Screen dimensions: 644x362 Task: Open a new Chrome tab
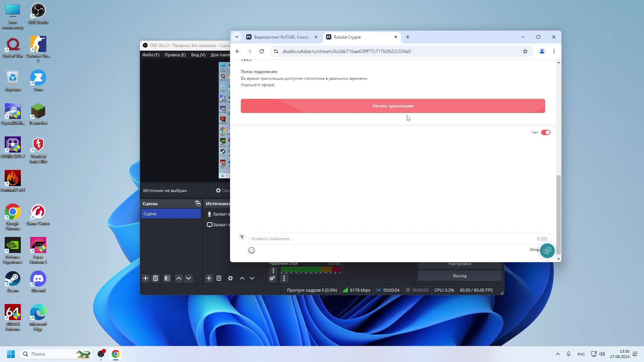[x=408, y=37]
